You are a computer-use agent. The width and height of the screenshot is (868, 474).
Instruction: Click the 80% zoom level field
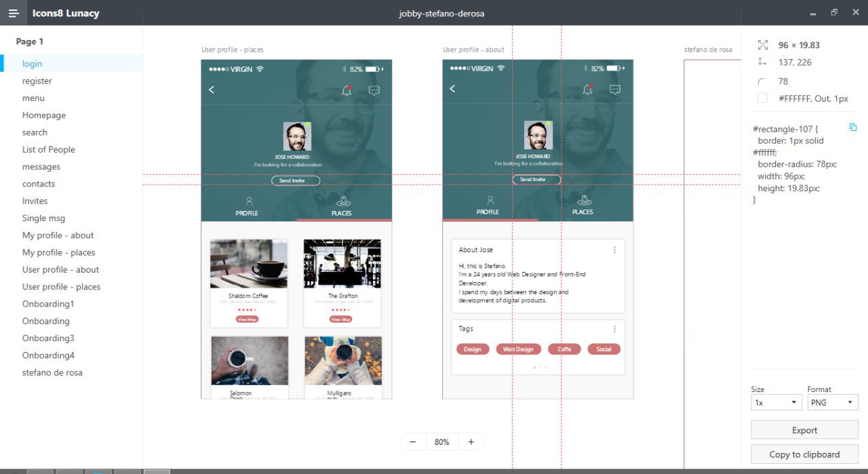[442, 442]
